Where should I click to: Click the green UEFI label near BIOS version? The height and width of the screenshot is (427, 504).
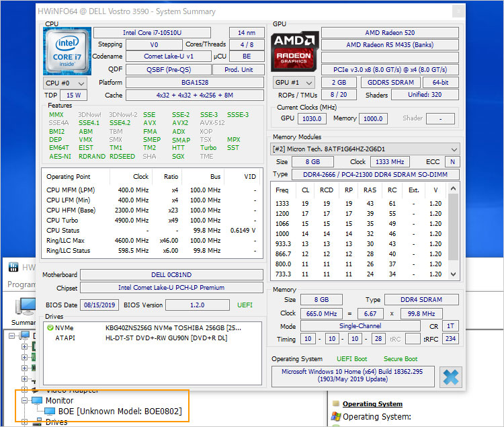pyautogui.click(x=245, y=305)
